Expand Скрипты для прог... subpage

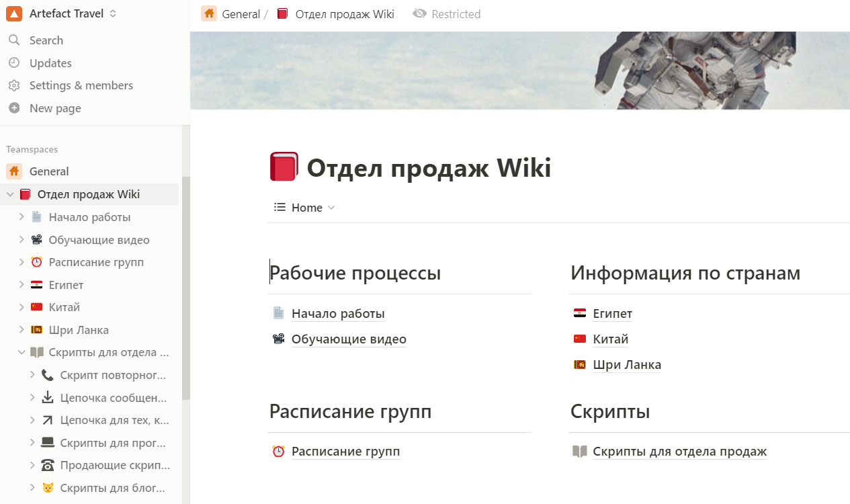coord(32,443)
